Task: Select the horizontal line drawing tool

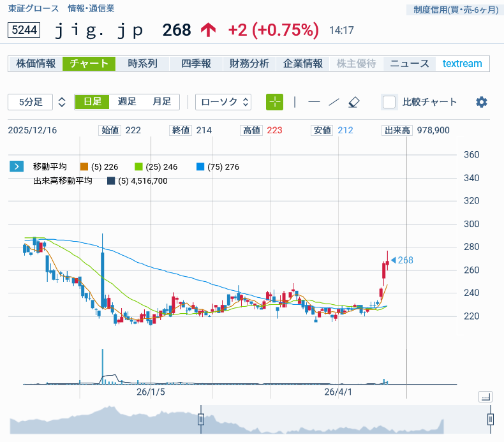Action: tap(314, 102)
